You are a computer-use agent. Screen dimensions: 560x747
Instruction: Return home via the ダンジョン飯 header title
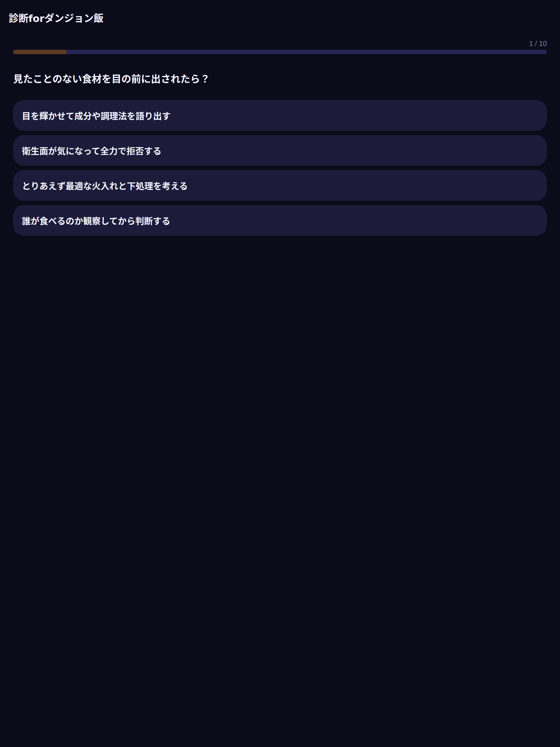56,18
